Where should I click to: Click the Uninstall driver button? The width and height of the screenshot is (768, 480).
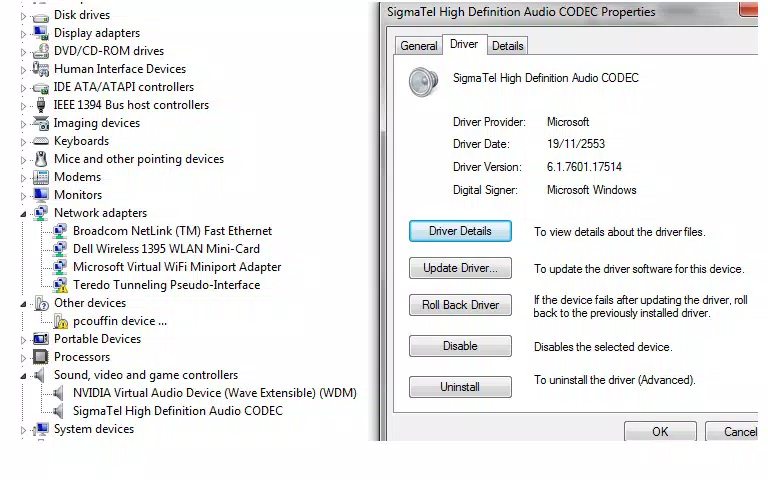coord(460,387)
